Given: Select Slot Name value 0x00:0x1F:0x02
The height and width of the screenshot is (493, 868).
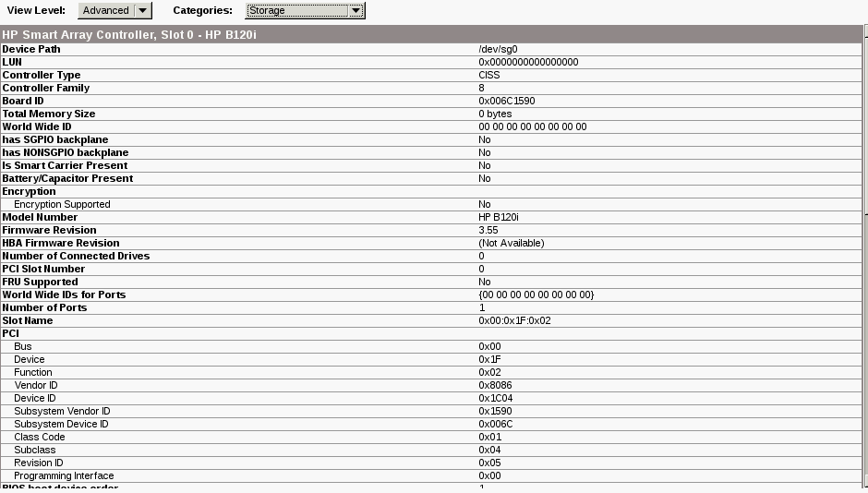Looking at the screenshot, I should pyautogui.click(x=514, y=320).
